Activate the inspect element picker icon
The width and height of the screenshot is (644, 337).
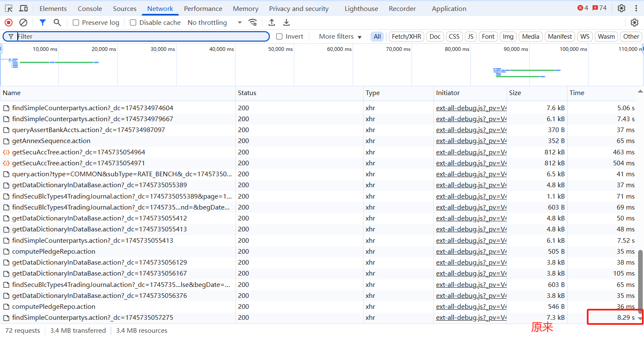(x=9, y=8)
